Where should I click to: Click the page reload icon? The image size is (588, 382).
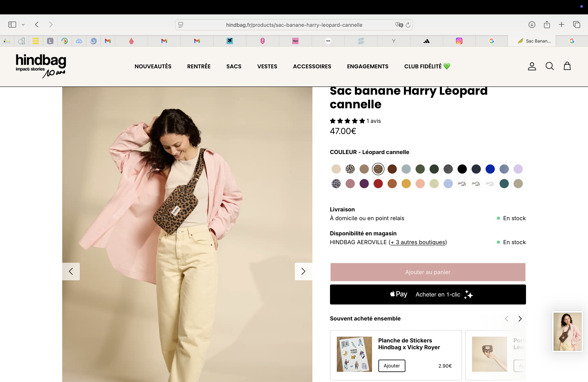pyautogui.click(x=408, y=25)
